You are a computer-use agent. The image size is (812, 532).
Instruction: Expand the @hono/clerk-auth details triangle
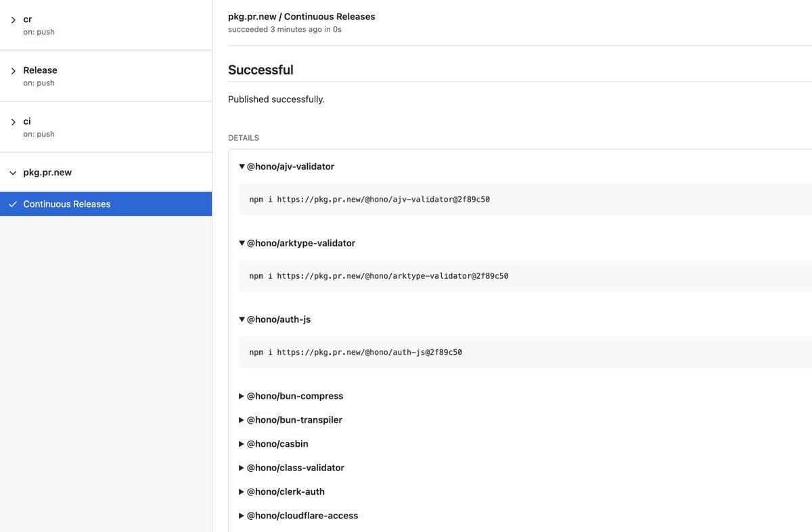242,491
